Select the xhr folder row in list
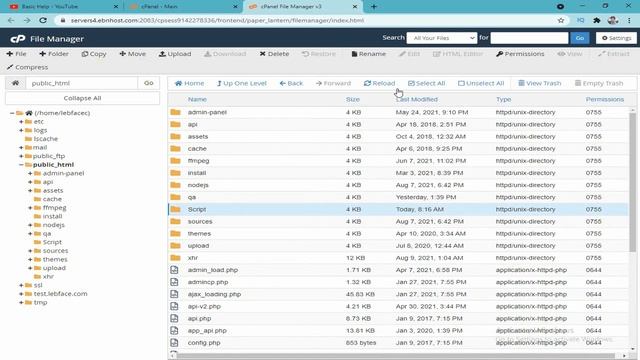 tap(398, 258)
